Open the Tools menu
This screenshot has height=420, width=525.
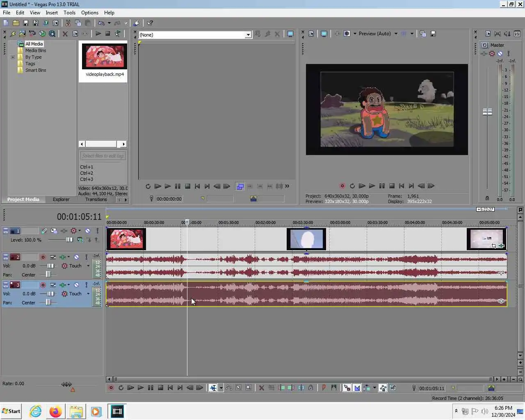pyautogui.click(x=69, y=13)
